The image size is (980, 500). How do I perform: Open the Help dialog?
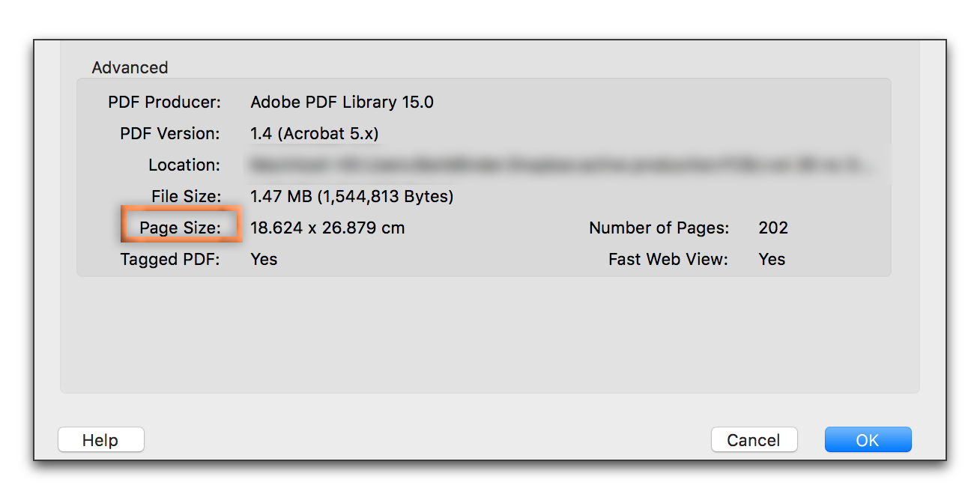tap(100, 439)
